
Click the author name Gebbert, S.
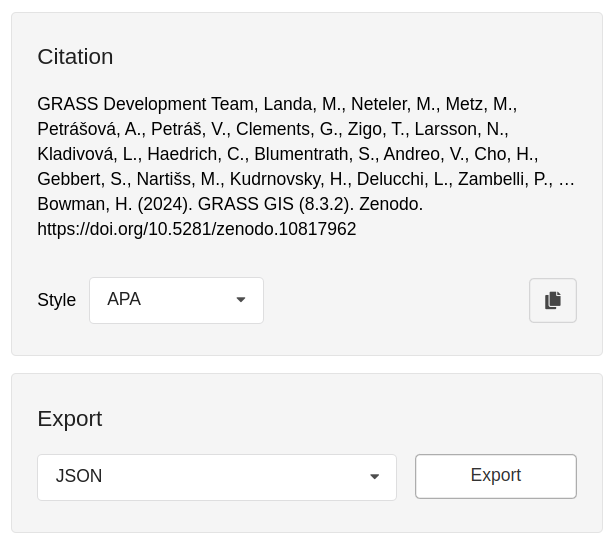click(84, 179)
